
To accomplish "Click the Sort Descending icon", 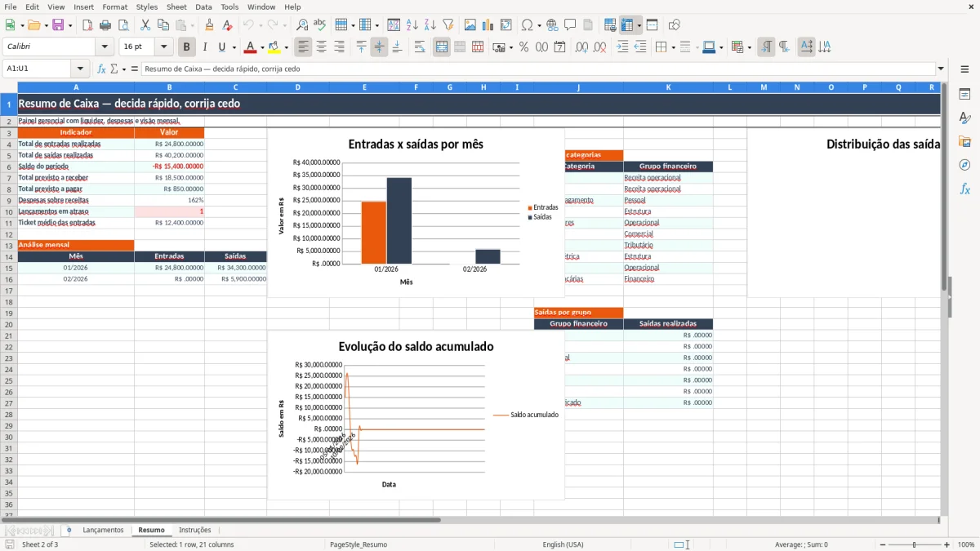I will pyautogui.click(x=430, y=25).
